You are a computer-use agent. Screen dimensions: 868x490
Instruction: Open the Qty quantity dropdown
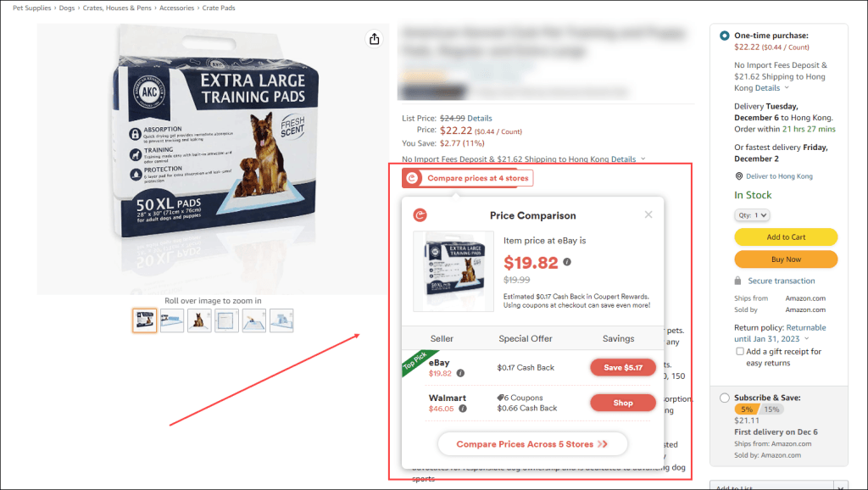(x=751, y=214)
